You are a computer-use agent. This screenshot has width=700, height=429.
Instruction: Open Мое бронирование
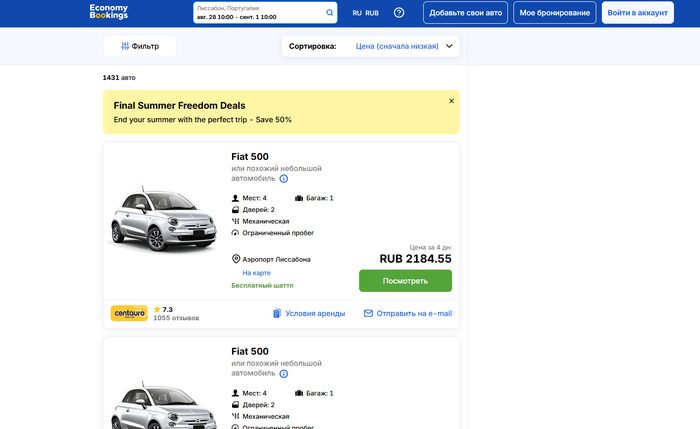coord(554,12)
